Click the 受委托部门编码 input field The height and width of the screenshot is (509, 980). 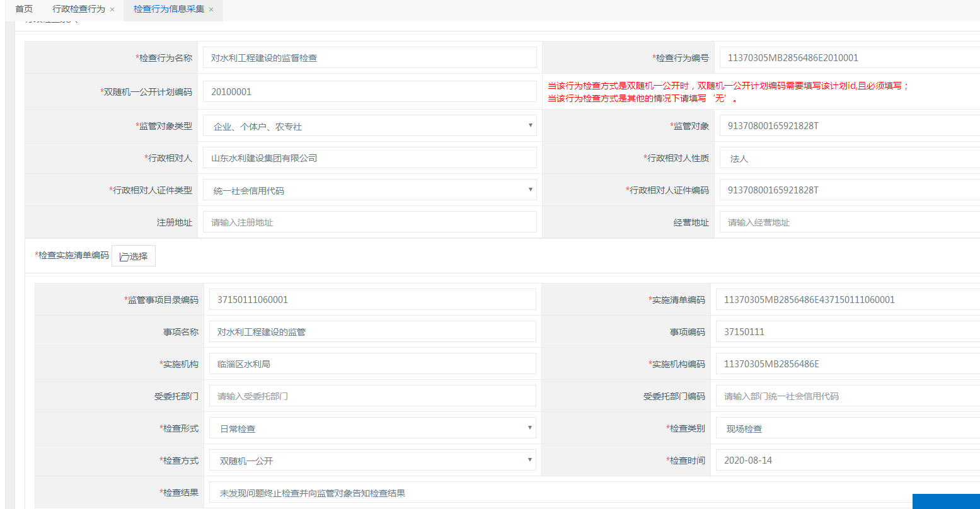(848, 396)
